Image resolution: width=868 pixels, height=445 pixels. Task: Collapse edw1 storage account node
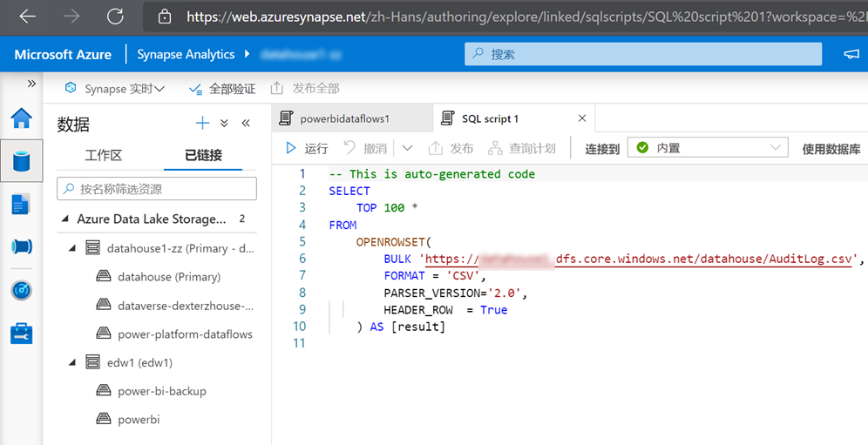coord(72,363)
